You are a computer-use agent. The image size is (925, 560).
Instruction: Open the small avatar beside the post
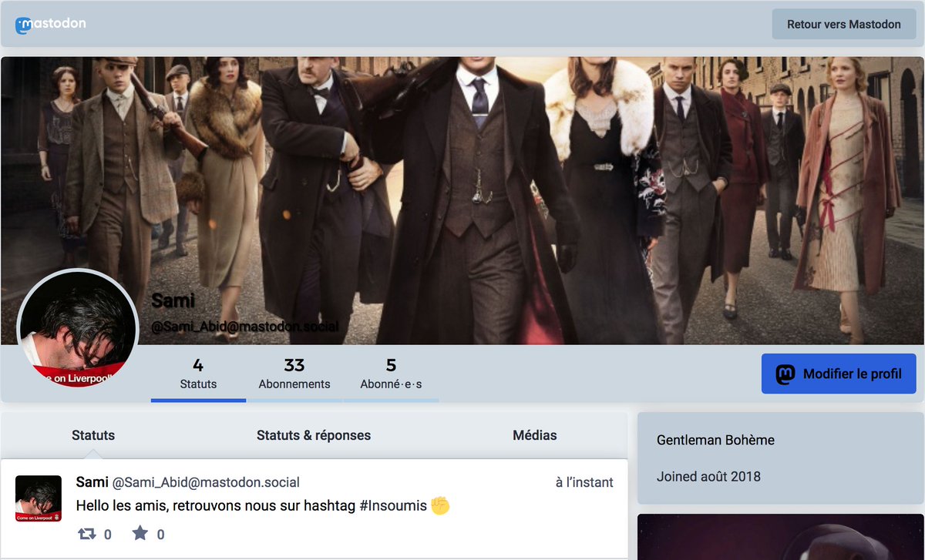39,498
